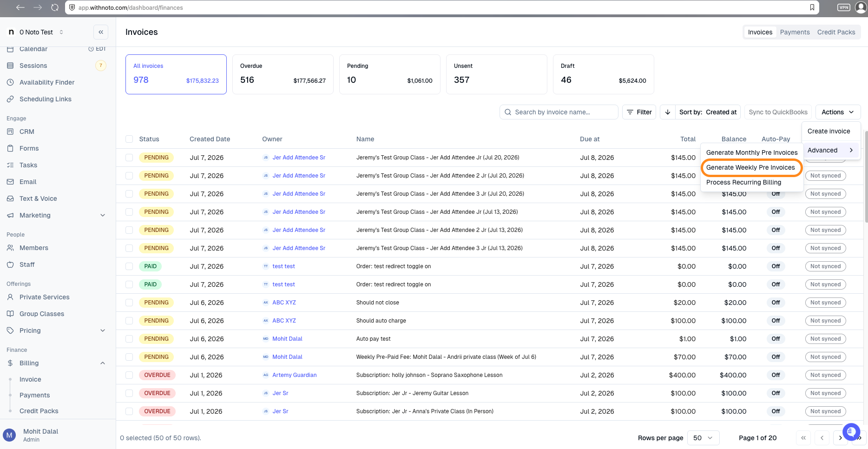
Task: Focus the Search by invoice name field
Action: click(559, 112)
